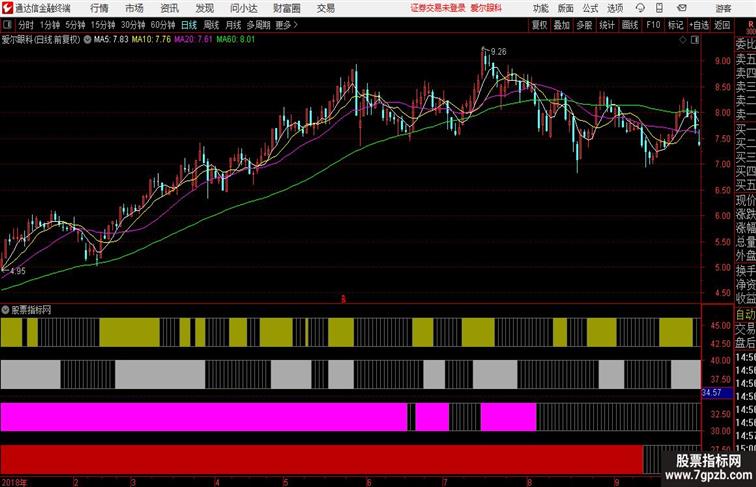
Task: Click the MA60: 8.01 indicator value
Action: 235,40
